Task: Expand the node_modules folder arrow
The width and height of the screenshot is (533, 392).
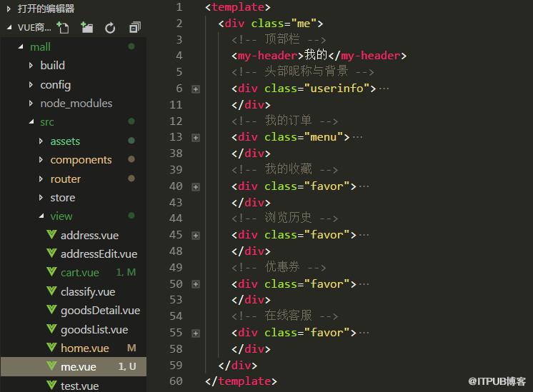Action: 31,103
